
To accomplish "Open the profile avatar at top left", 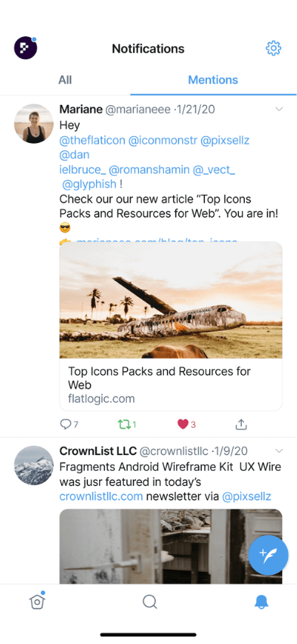I will pos(26,48).
